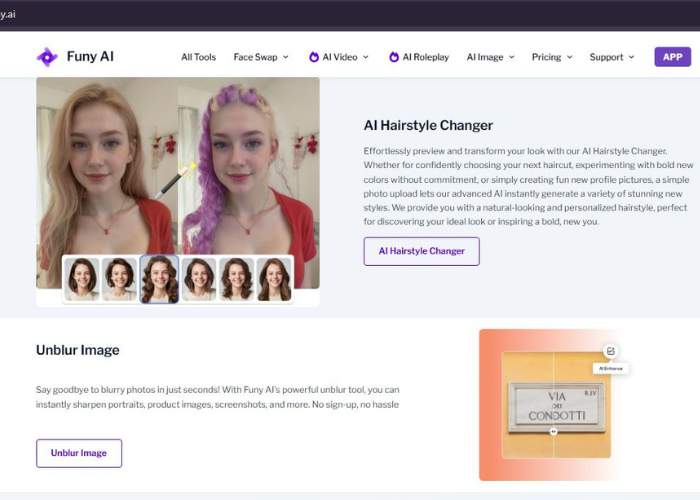
Task: Click the Funy AI brand name text
Action: pyautogui.click(x=90, y=57)
